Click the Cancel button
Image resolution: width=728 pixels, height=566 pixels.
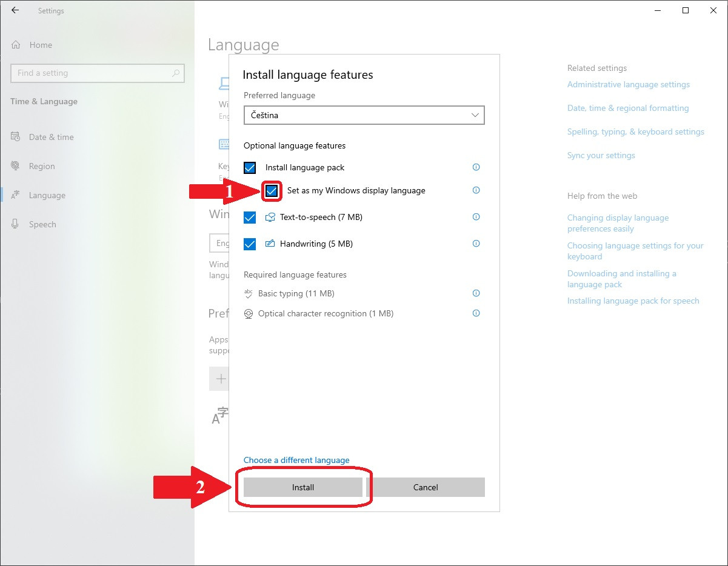[x=426, y=487]
